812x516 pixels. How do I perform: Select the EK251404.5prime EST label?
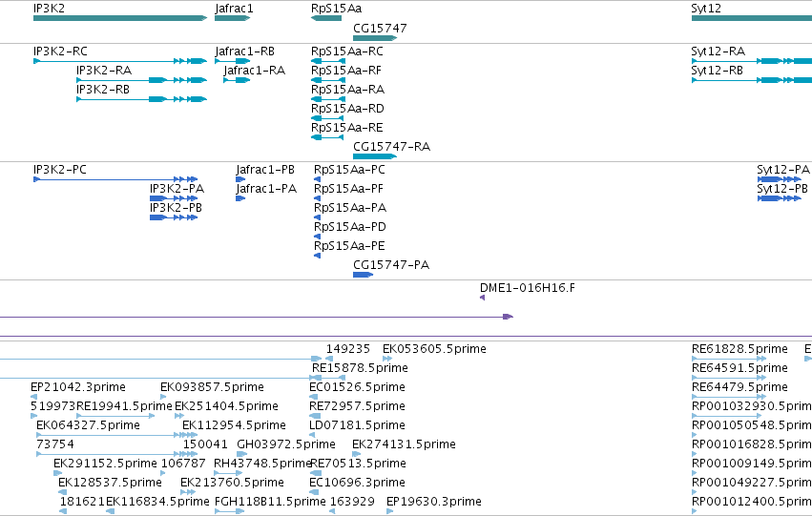click(226, 406)
